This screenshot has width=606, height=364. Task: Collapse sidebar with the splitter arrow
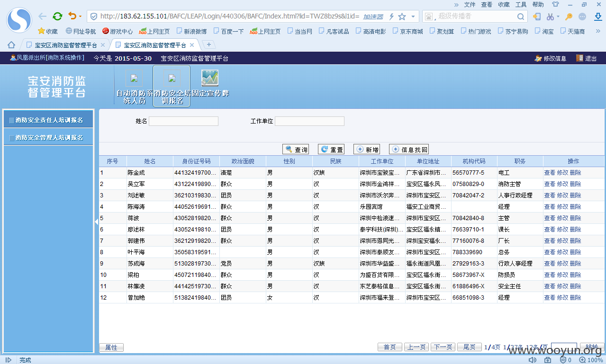[x=97, y=222]
